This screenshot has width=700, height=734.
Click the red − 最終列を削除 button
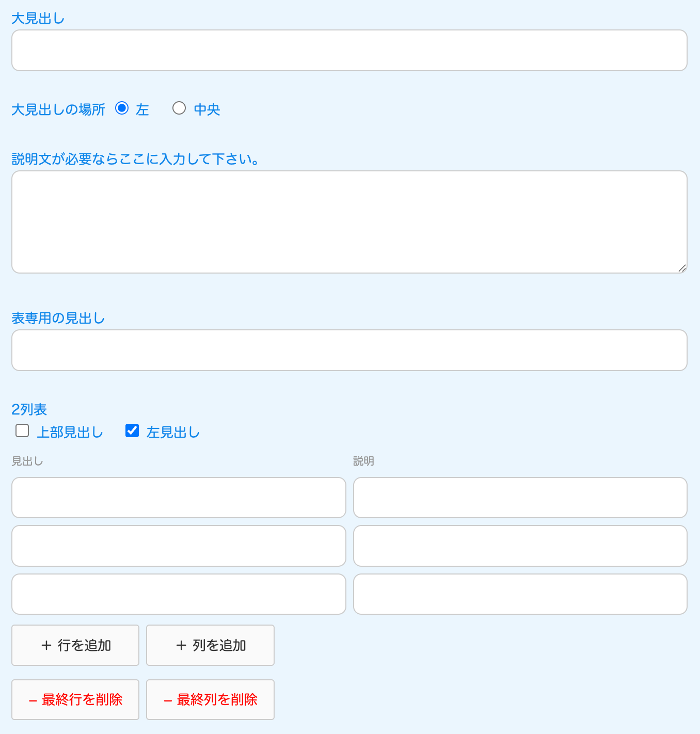[x=210, y=700]
